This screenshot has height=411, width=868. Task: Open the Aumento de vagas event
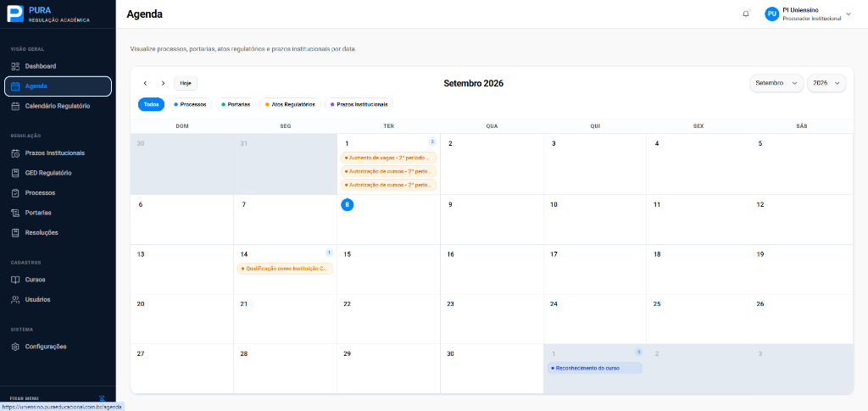coord(388,158)
